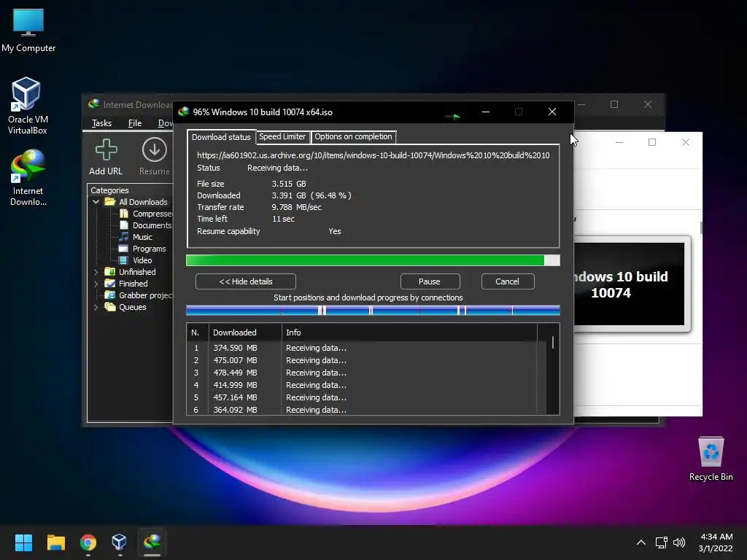Click the IDM icon in download dialog title

click(x=183, y=112)
